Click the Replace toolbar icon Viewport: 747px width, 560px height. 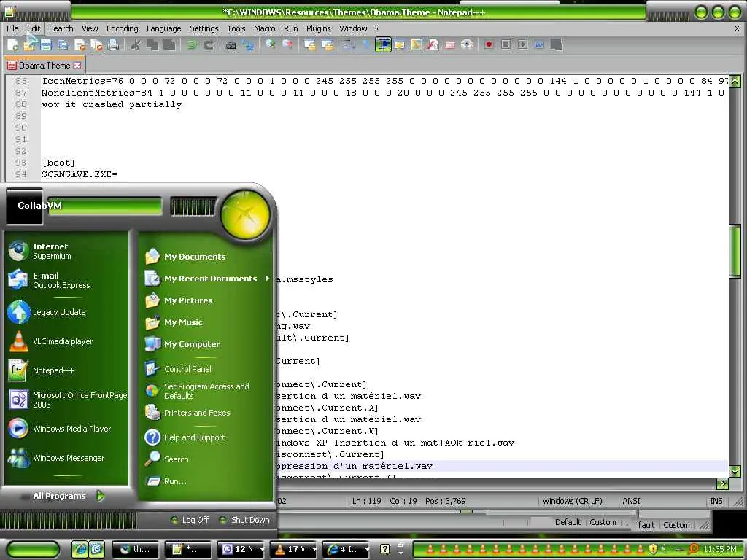point(248,44)
